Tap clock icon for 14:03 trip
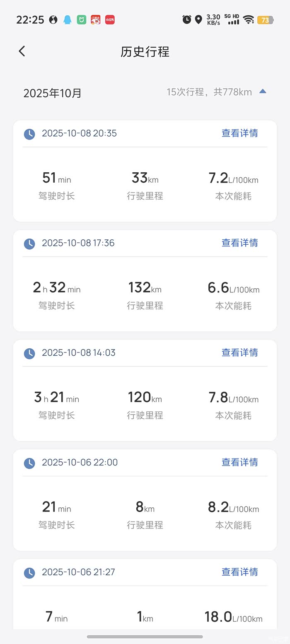The width and height of the screenshot is (290, 644). (29, 353)
